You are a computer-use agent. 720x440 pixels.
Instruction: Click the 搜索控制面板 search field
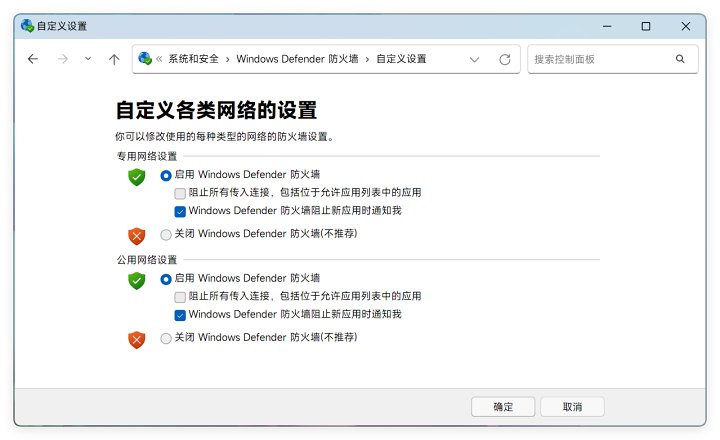pyautogui.click(x=600, y=59)
